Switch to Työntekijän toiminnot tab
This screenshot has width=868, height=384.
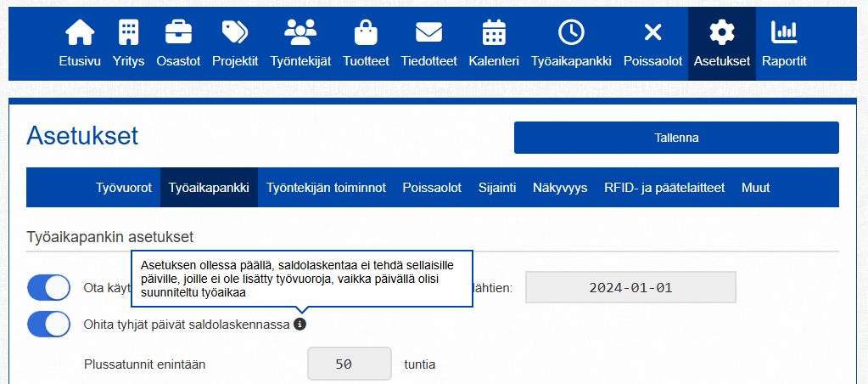pos(326,187)
